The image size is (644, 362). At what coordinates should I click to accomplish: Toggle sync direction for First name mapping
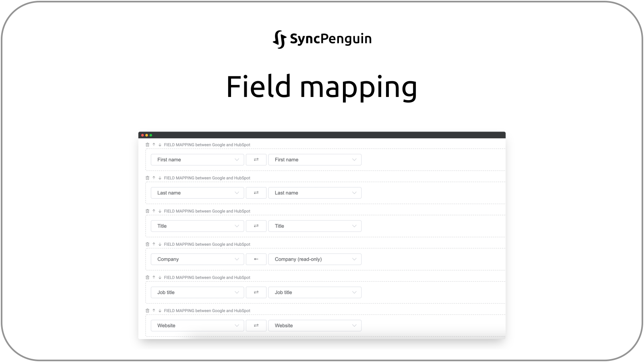pos(256,159)
